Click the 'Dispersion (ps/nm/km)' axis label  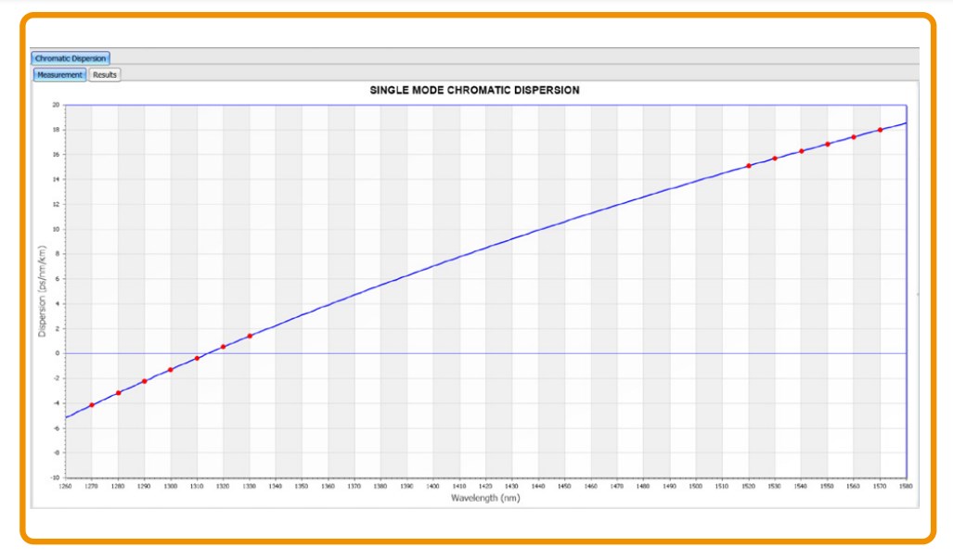42,291
